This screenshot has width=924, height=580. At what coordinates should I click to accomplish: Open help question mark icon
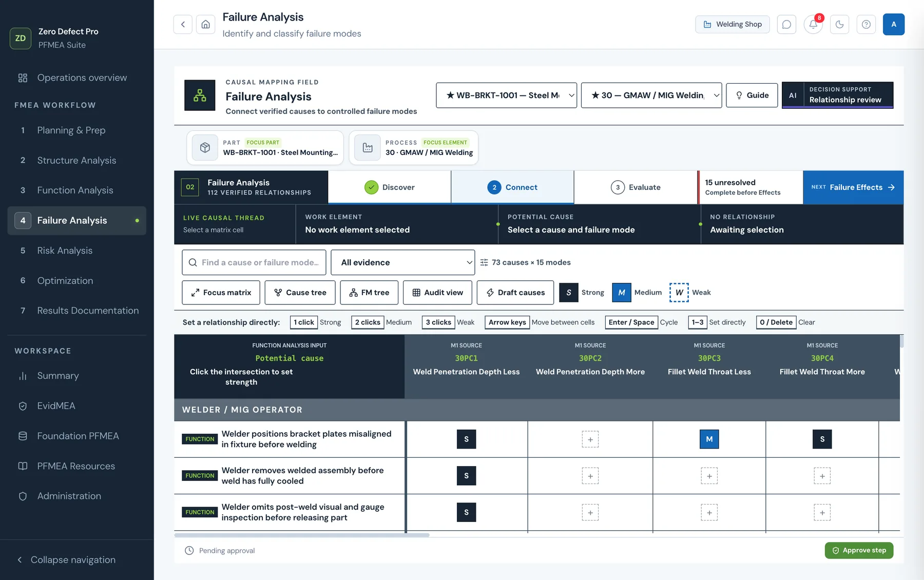[x=867, y=24]
